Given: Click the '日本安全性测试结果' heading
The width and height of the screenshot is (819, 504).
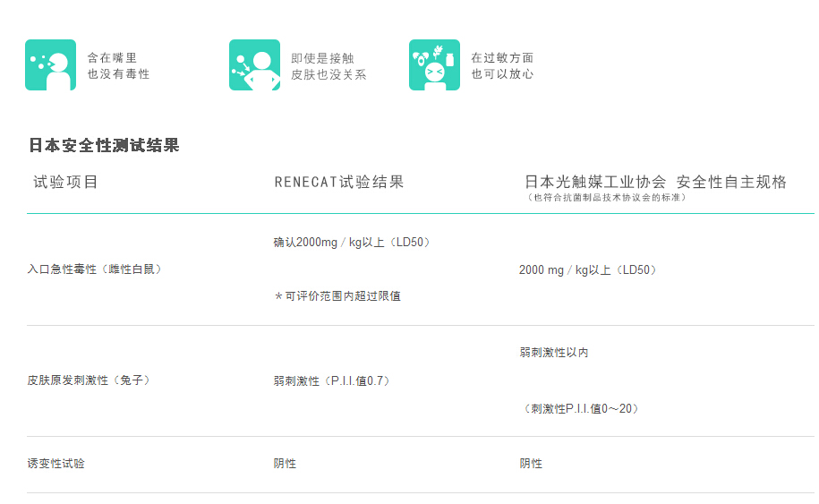Looking at the screenshot, I should point(105,145).
